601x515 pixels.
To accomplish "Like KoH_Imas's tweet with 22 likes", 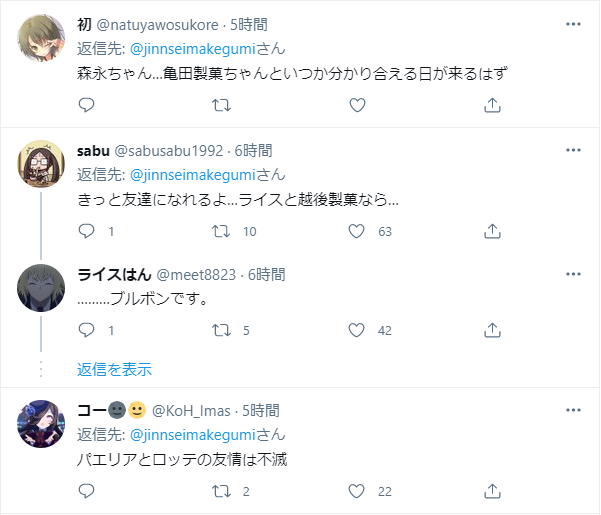I will [356, 491].
